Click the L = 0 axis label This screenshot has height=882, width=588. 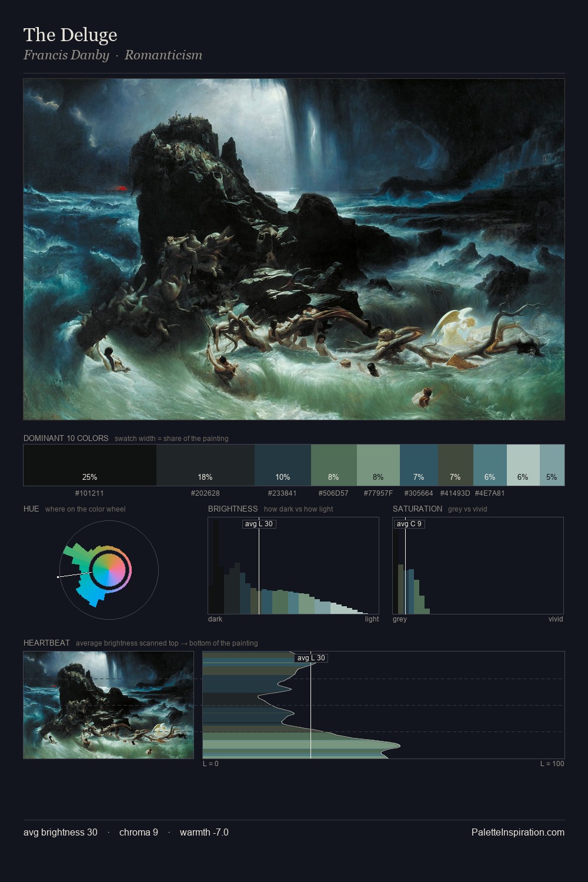pyautogui.click(x=211, y=764)
